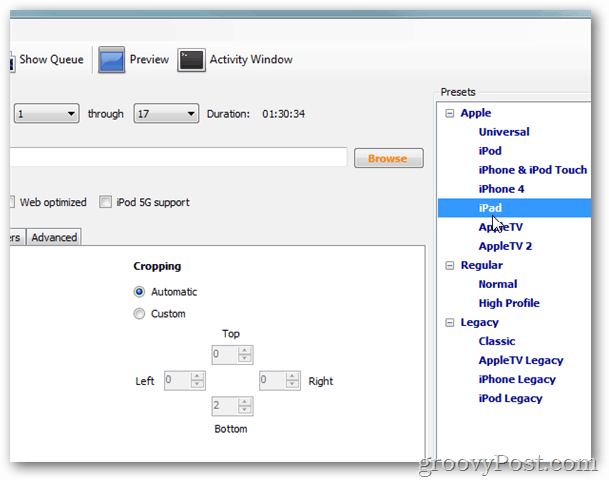Click the Bottom crop value field
The width and height of the screenshot is (609, 480).
click(x=225, y=406)
